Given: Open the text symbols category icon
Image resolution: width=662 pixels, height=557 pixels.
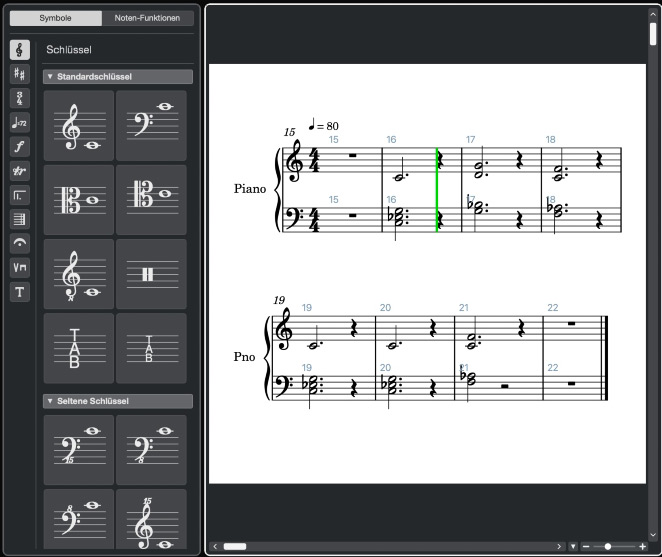Looking at the screenshot, I should pyautogui.click(x=19, y=292).
